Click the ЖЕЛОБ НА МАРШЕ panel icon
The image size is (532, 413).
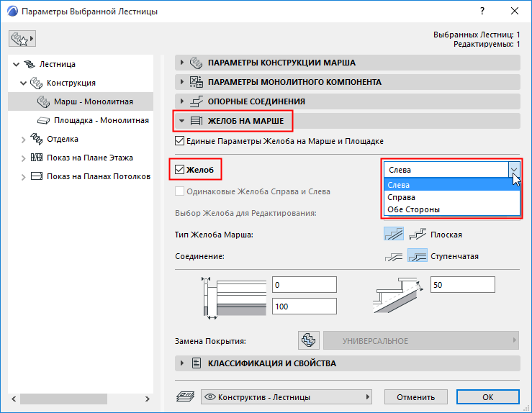(196, 121)
